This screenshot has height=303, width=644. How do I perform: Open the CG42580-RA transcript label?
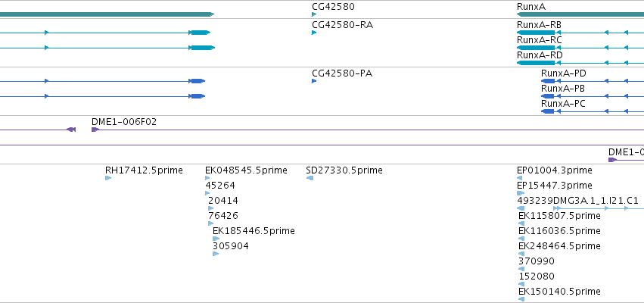click(343, 25)
